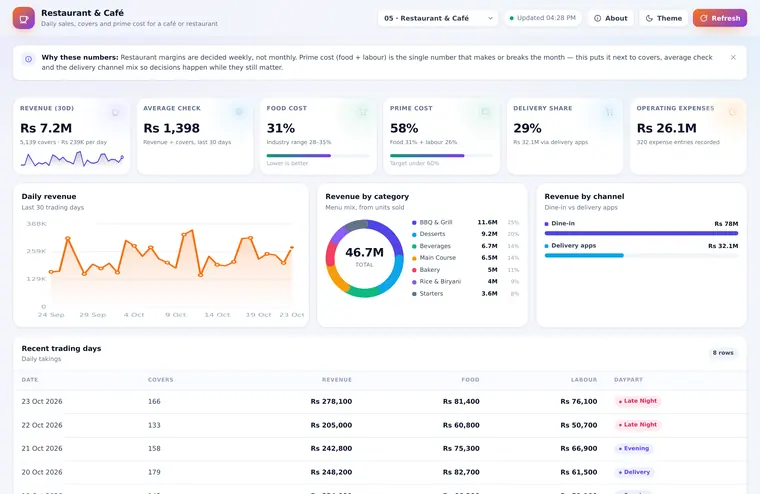Click the Updated 04:28 PM status pill
Viewport: 760px width, 494px height.
click(543, 18)
